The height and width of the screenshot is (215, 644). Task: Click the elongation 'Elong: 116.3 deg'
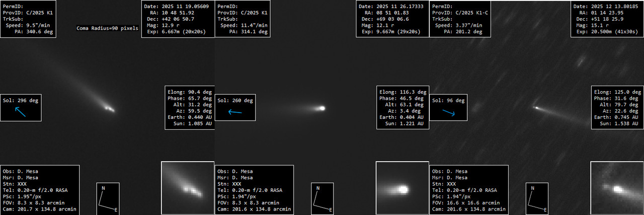pyautogui.click(x=403, y=92)
